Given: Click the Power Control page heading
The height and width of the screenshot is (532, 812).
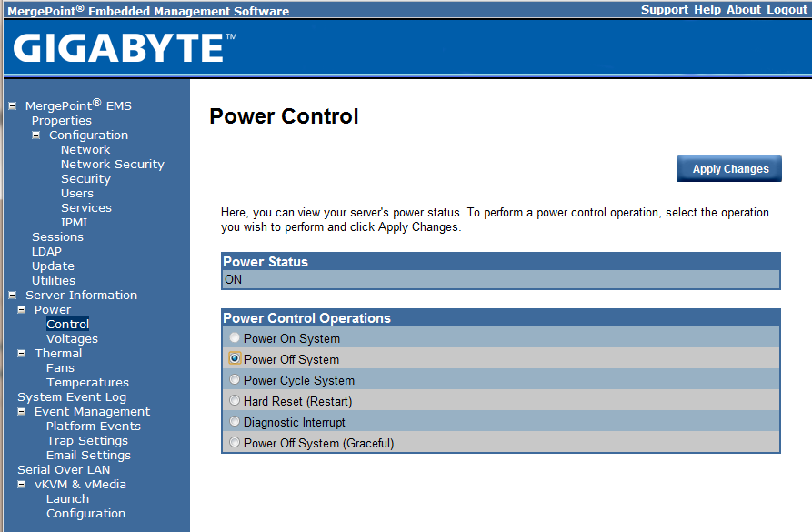Looking at the screenshot, I should coord(284,116).
